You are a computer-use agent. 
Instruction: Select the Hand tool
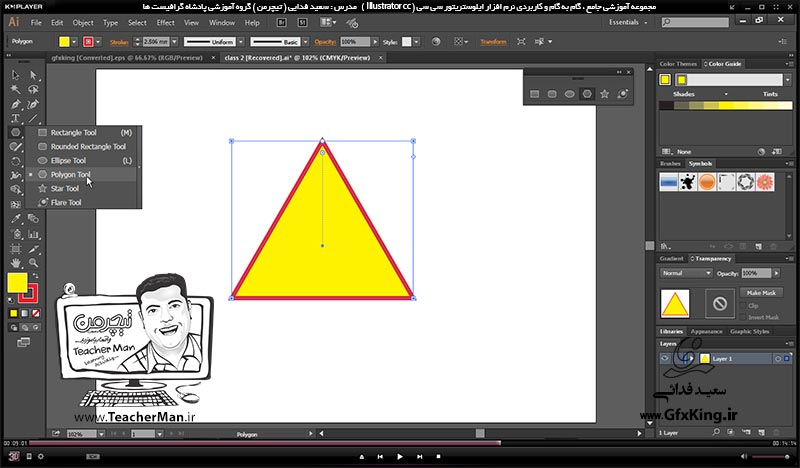pyautogui.click(x=15, y=263)
